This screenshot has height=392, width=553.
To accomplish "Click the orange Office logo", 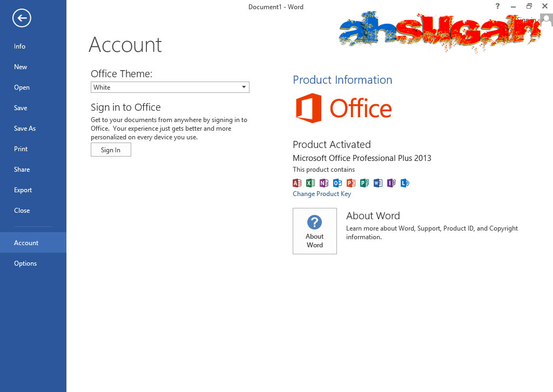I will tap(343, 107).
